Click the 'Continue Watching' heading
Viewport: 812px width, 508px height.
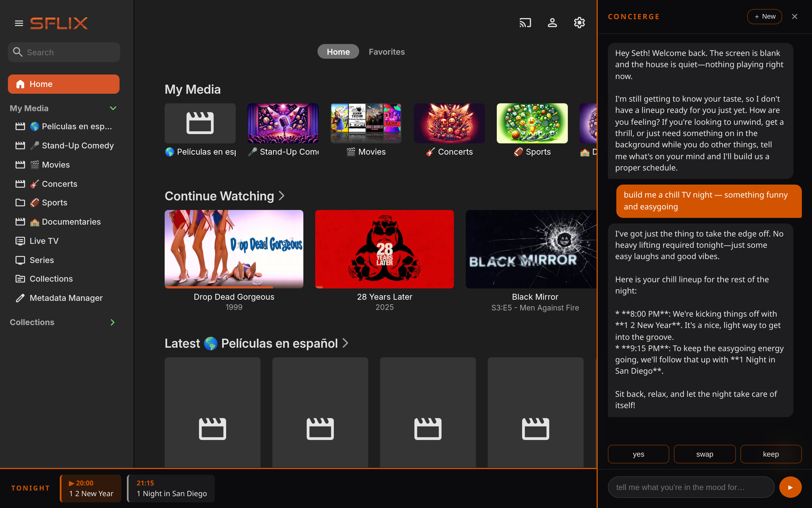point(219,196)
